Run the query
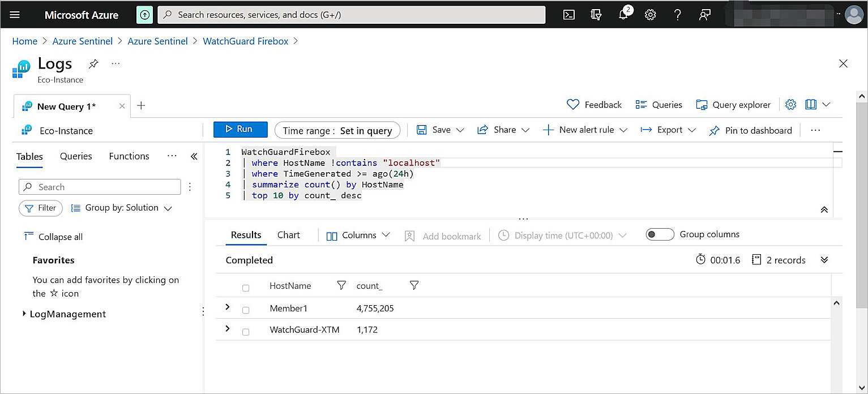 [240, 130]
